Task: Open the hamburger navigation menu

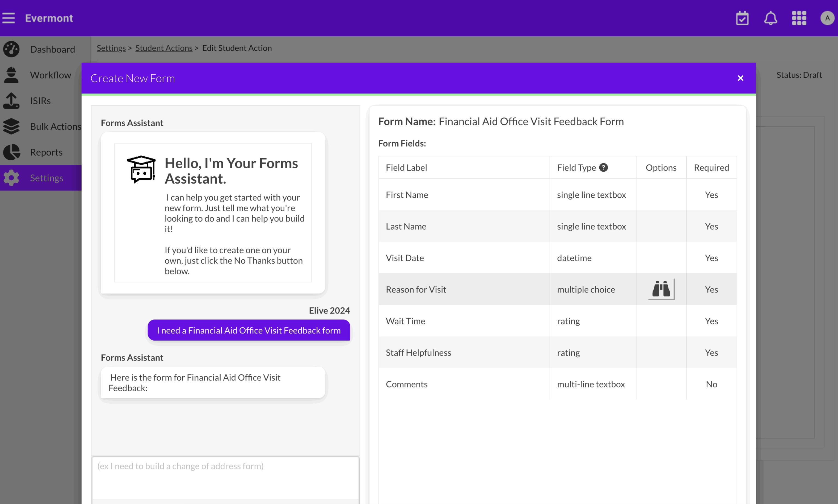Action: pos(8,18)
